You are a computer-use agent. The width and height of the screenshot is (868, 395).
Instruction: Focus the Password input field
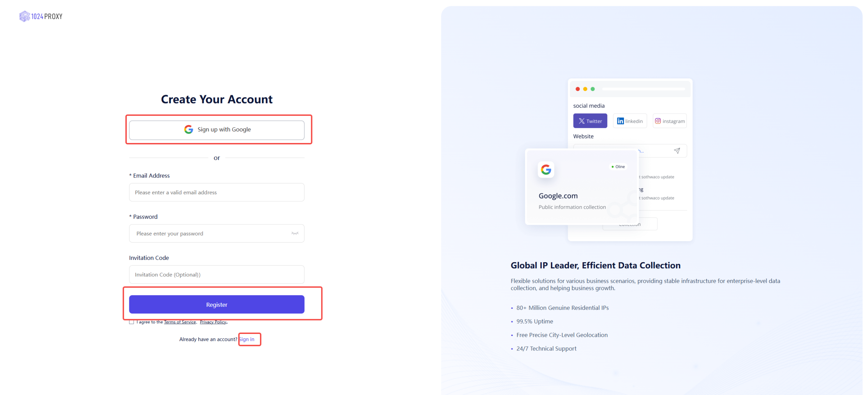(210, 233)
